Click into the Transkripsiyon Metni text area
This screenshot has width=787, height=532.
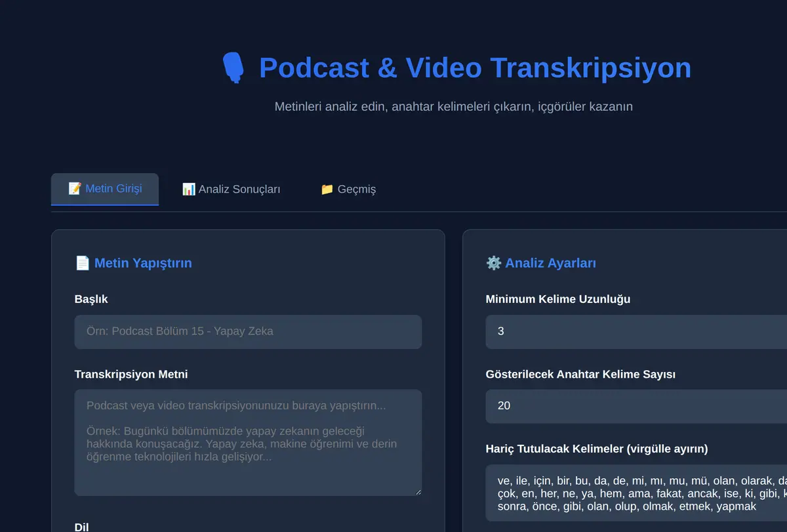248,443
